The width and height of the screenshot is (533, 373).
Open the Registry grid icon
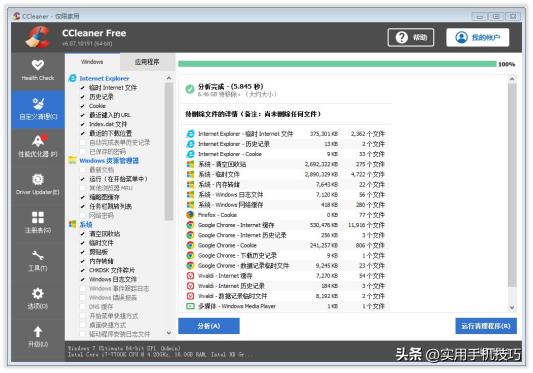[38, 217]
